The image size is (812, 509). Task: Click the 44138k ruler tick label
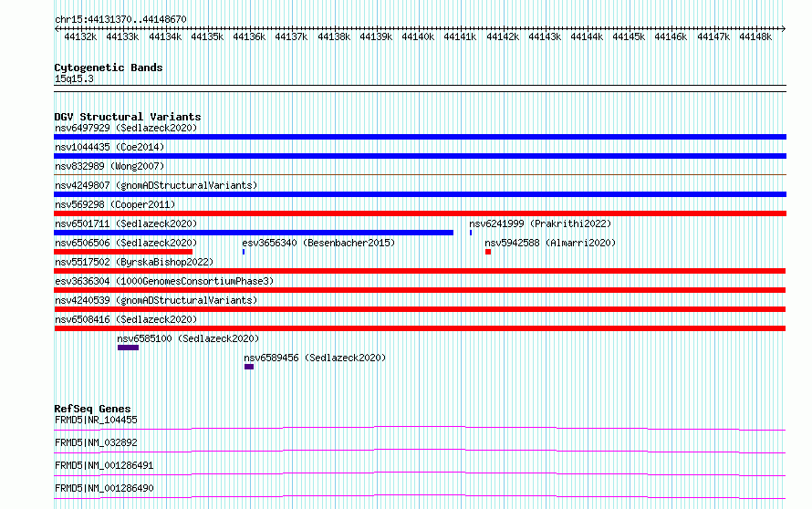pyautogui.click(x=334, y=36)
